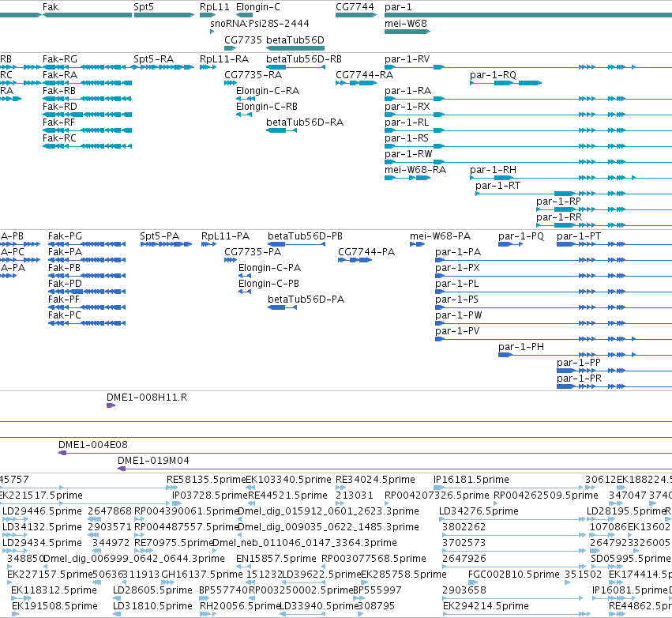Click the RpL11 gene label
672x618 pixels.
(x=215, y=7)
